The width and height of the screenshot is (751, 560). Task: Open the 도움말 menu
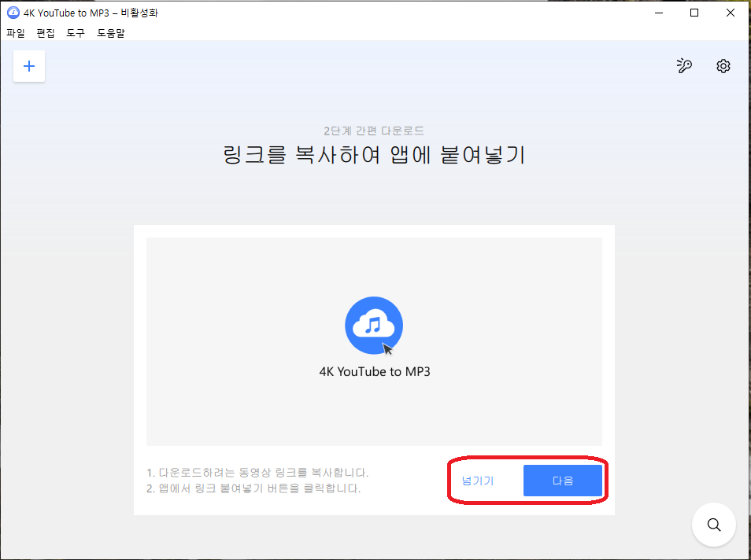[x=111, y=33]
